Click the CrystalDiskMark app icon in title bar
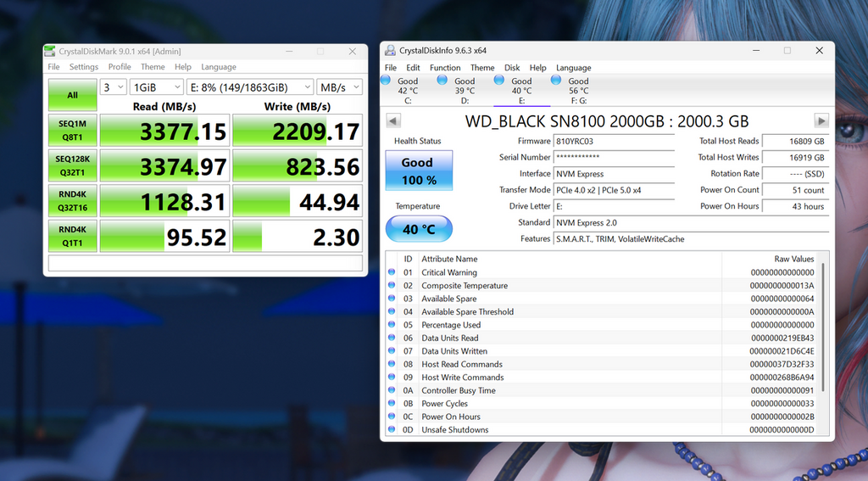Viewport: 868px width, 481px height. point(50,52)
